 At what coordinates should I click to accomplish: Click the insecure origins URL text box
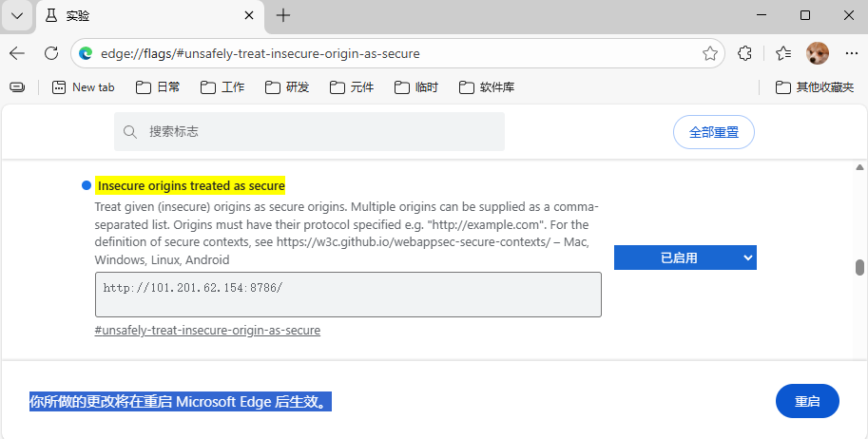(x=348, y=295)
